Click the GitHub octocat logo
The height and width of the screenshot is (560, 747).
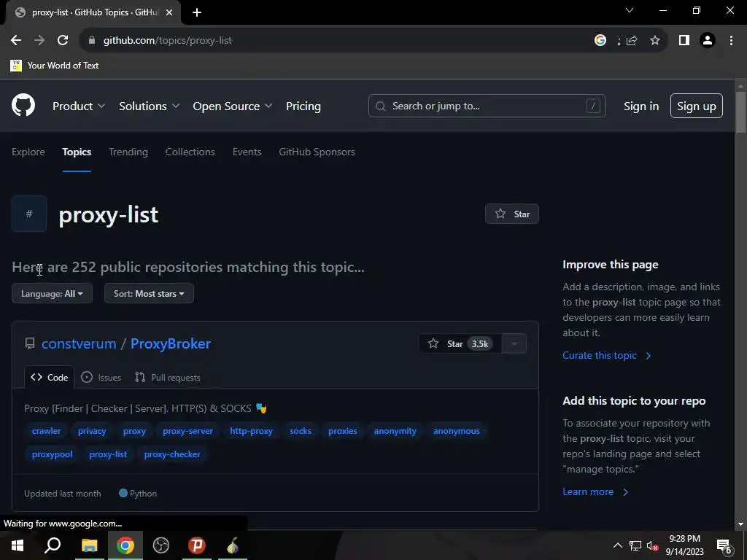tap(23, 105)
